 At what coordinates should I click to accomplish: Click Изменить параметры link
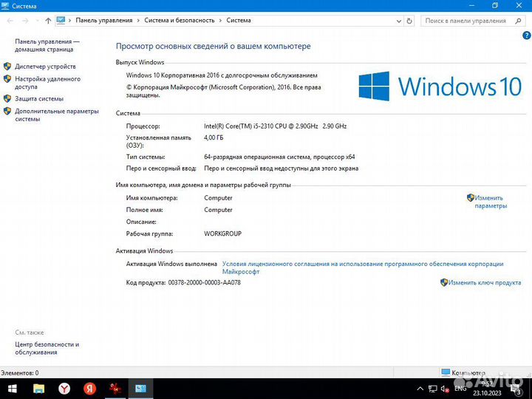[x=491, y=202]
